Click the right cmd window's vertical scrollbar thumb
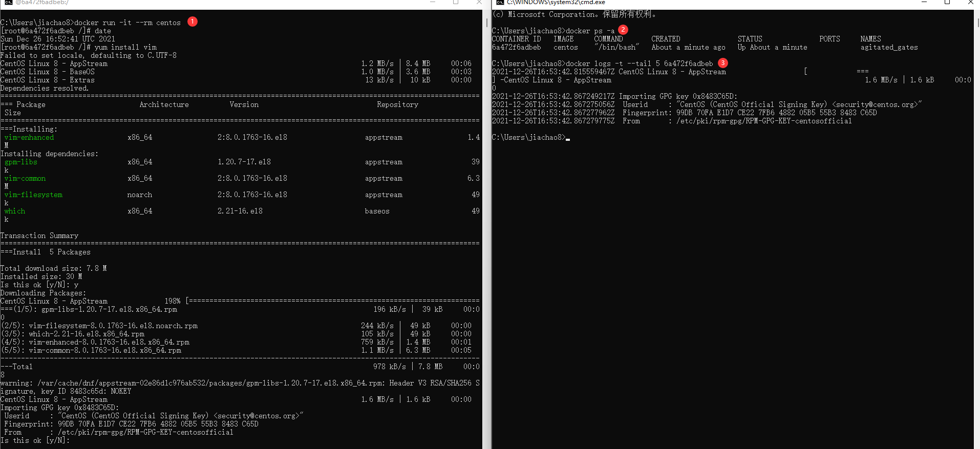 pos(978,23)
